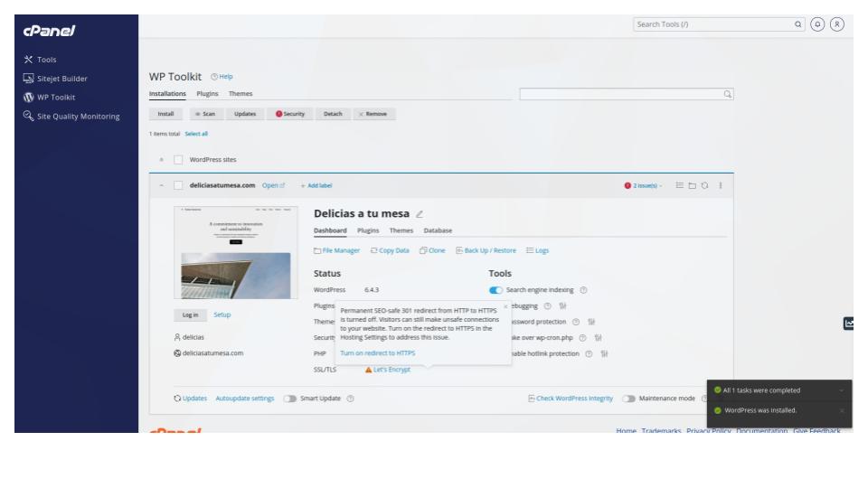The width and height of the screenshot is (868, 488).
Task: Open Sitejet Builder from the sidebar
Action: 55,79
